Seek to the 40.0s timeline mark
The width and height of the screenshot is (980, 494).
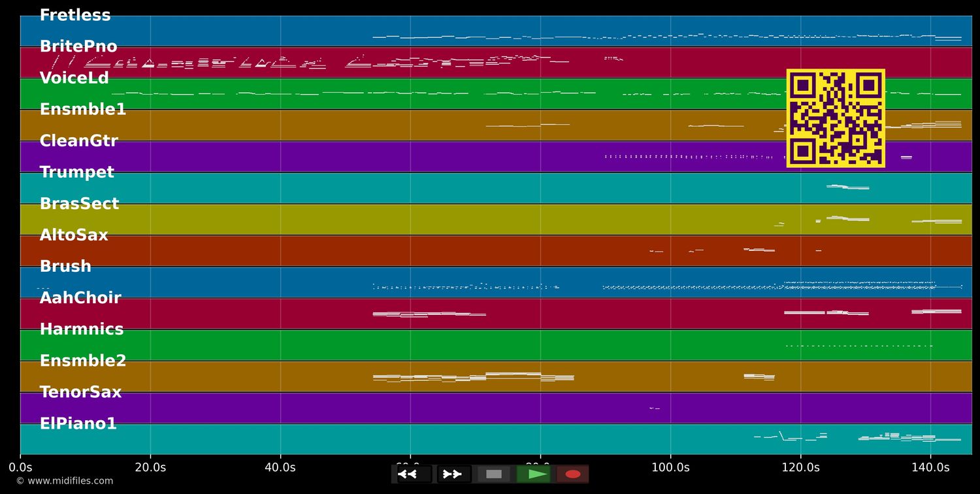(280, 467)
